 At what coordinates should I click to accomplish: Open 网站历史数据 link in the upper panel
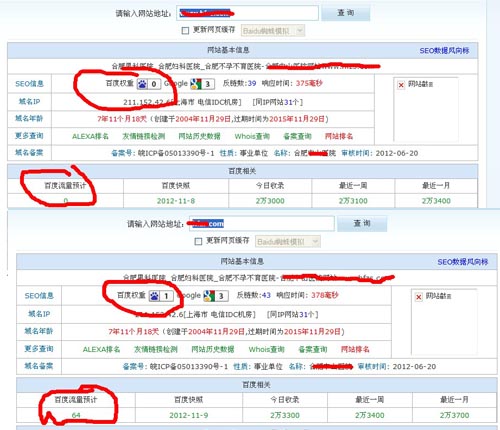click(x=199, y=136)
